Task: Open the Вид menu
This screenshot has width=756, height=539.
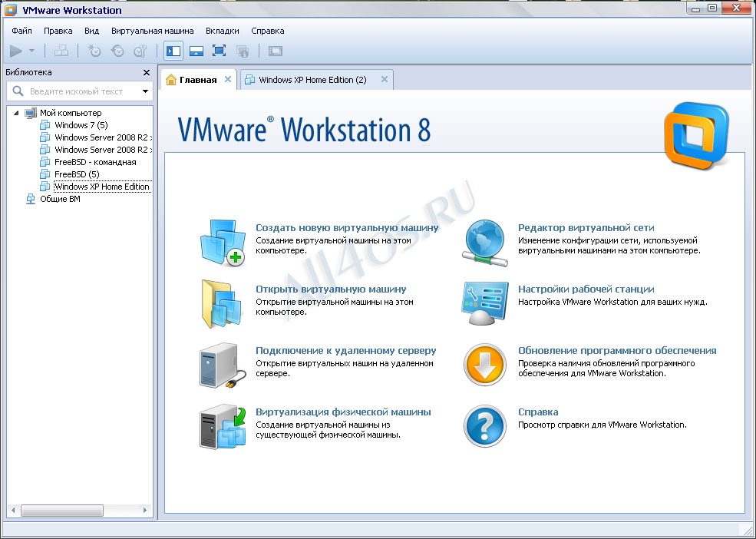Action: pos(91,31)
